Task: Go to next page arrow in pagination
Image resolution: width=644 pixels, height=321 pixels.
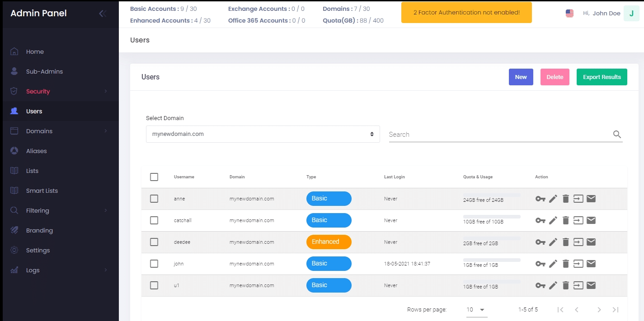Action: tap(599, 310)
